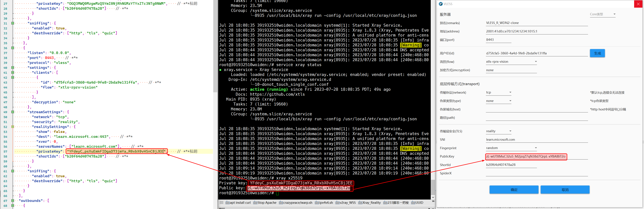Show more quick commands with the overflow chevron
The image size is (644, 209).
click(433, 201)
